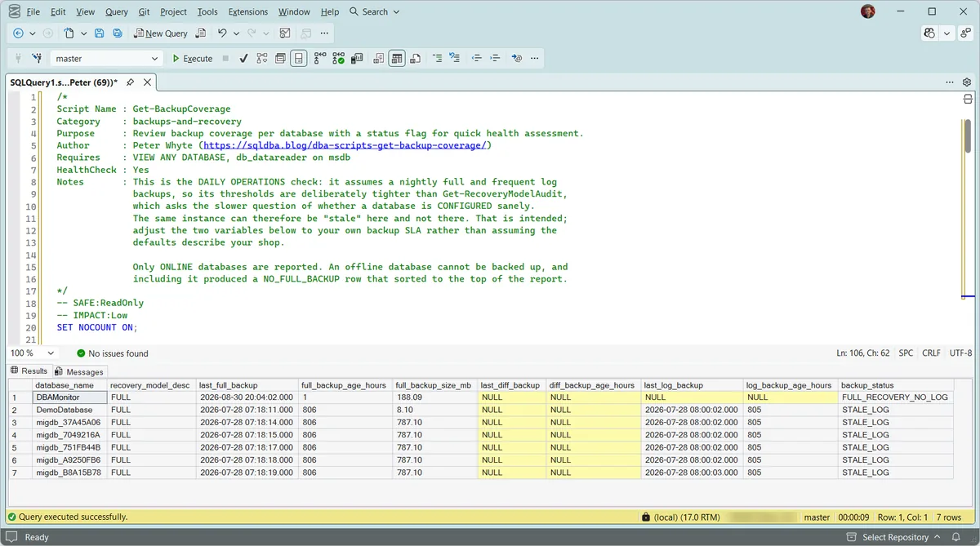This screenshot has width=980, height=546.
Task: Expand the New File dropdown arrow
Action: (x=83, y=33)
